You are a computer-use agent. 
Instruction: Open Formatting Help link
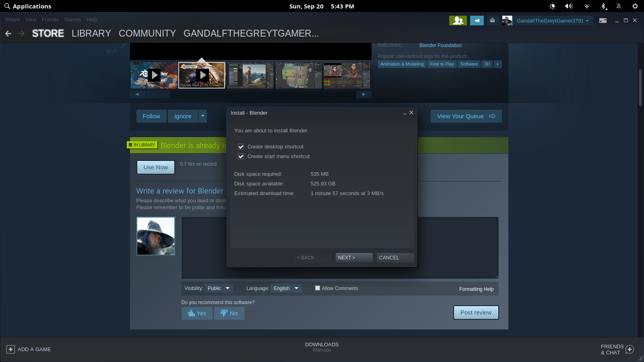[x=477, y=289]
